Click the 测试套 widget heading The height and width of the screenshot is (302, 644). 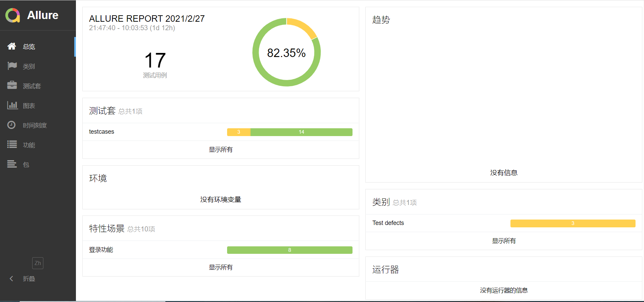click(102, 111)
